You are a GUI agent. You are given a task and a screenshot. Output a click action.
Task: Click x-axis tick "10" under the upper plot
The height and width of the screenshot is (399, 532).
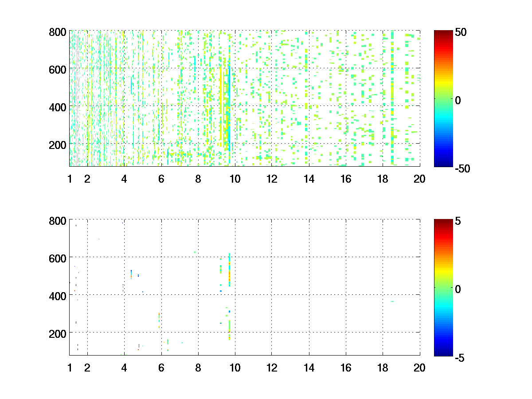pyautogui.click(x=235, y=179)
